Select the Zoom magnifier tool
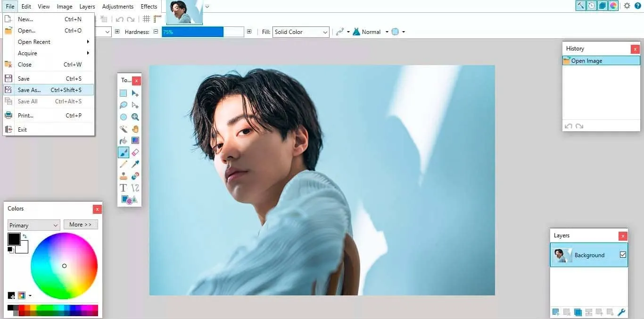 [135, 117]
